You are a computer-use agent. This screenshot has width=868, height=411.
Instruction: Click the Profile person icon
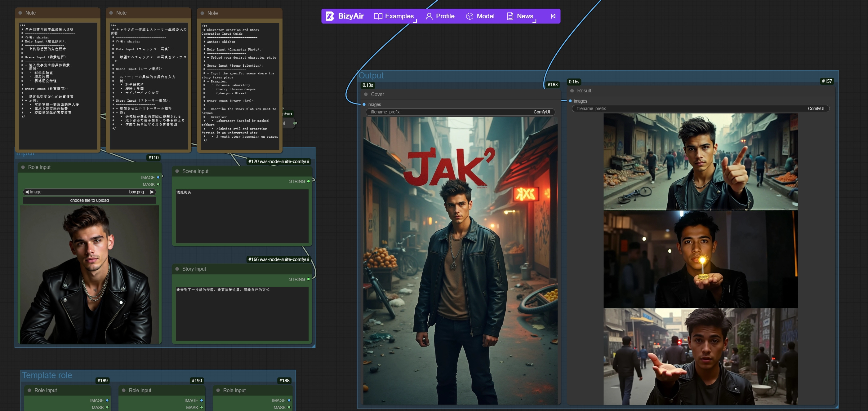tap(429, 16)
